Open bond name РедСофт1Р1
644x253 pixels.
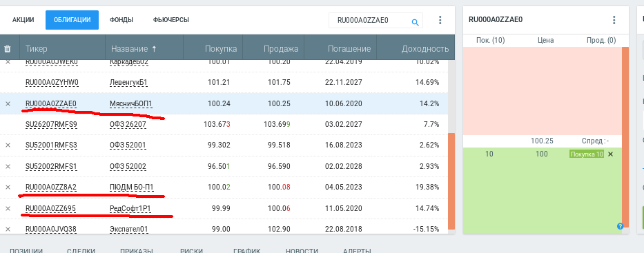(130, 208)
